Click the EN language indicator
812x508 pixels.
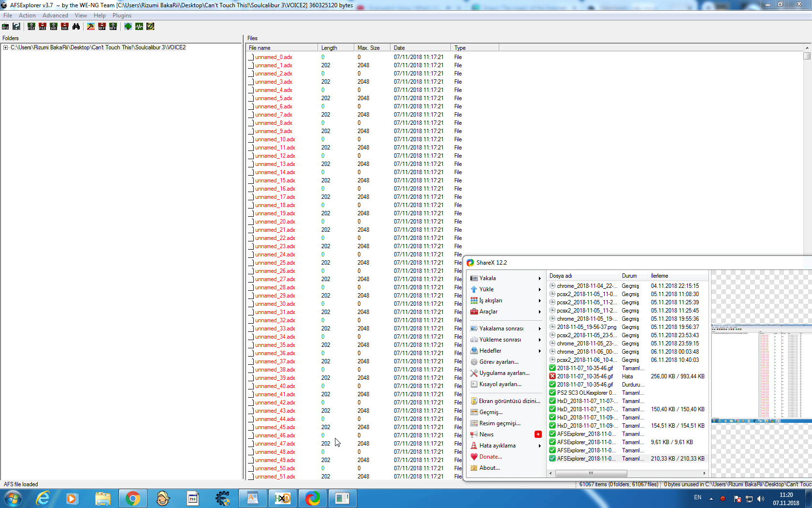coord(697,497)
